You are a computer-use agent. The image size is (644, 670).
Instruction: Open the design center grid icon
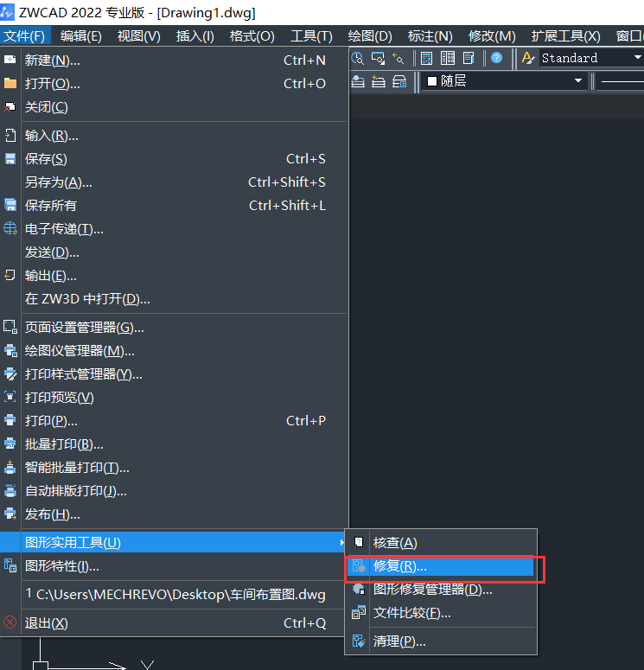tap(448, 58)
